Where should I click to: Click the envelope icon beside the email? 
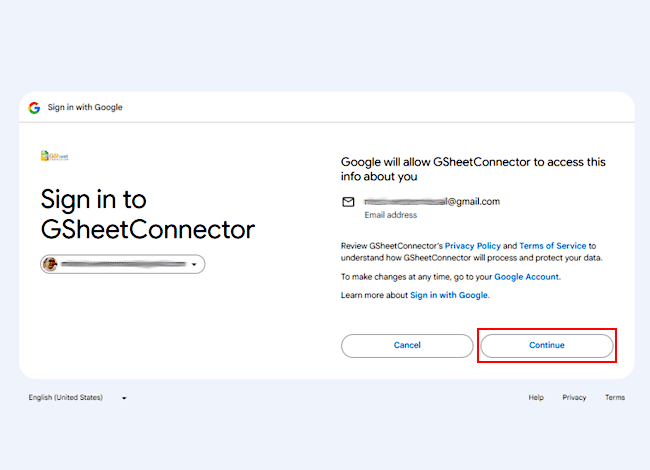[x=348, y=201]
